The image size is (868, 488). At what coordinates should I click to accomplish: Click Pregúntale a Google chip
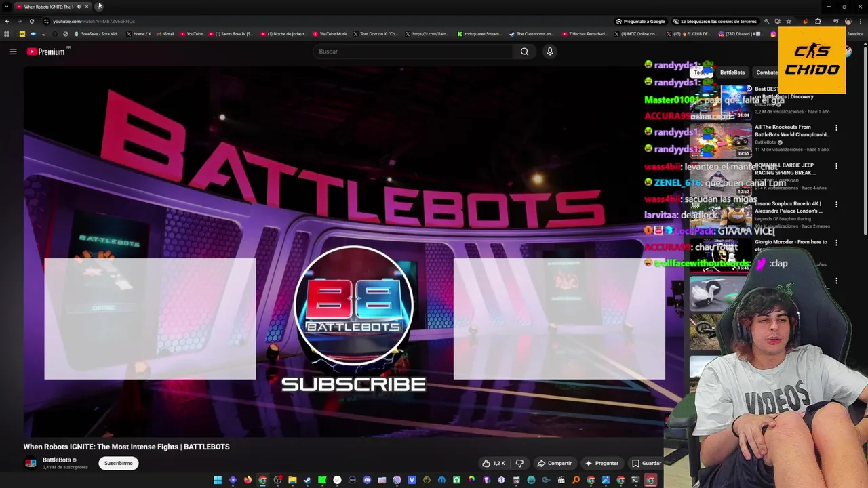click(x=641, y=21)
